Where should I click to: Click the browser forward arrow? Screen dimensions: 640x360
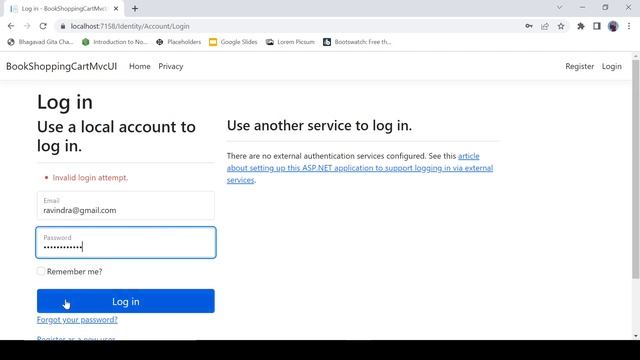27,26
